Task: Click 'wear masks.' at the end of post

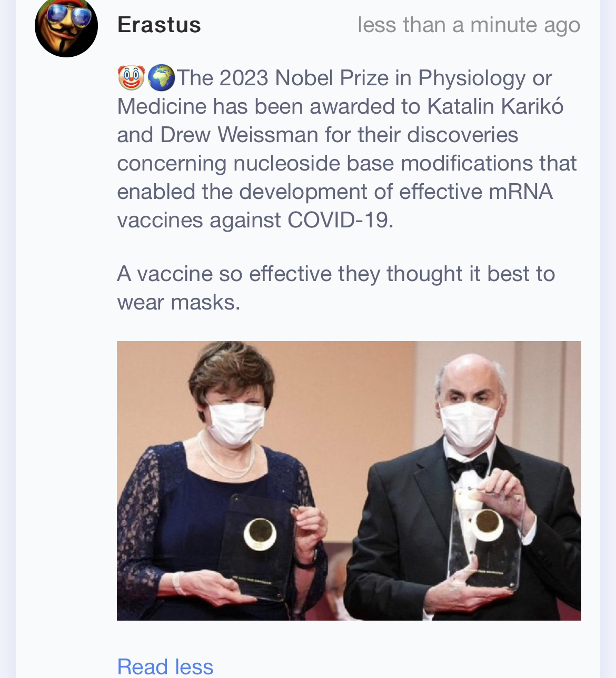Action: 179,302
